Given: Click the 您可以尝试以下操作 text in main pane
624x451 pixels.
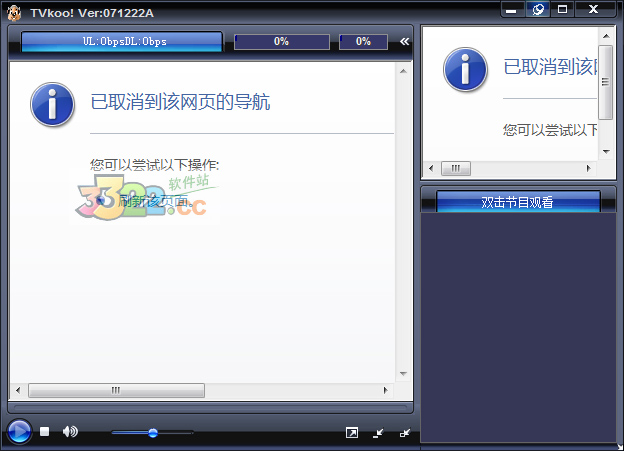Looking at the screenshot, I should [154, 164].
